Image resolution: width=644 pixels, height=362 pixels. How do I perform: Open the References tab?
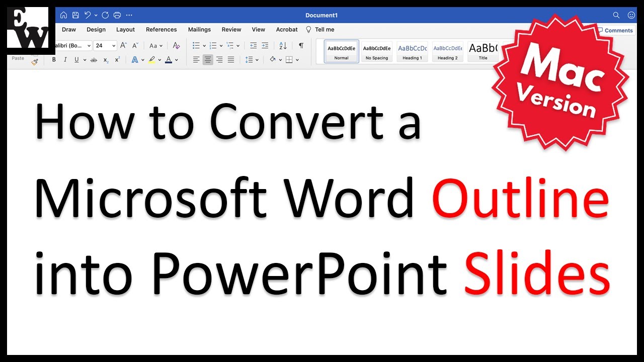162,30
